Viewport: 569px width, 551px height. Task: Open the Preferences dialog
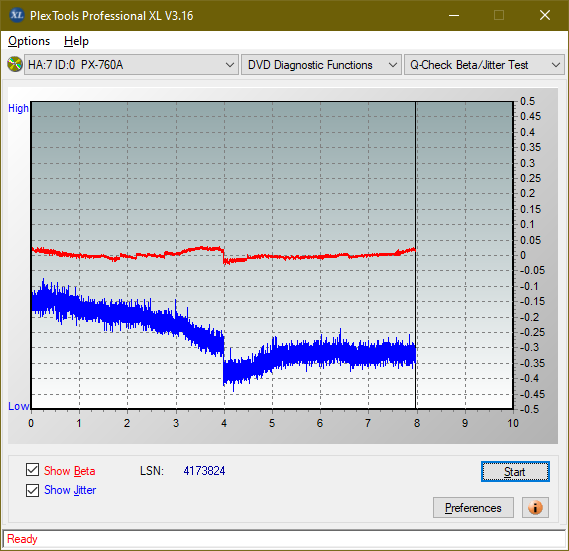[473, 507]
